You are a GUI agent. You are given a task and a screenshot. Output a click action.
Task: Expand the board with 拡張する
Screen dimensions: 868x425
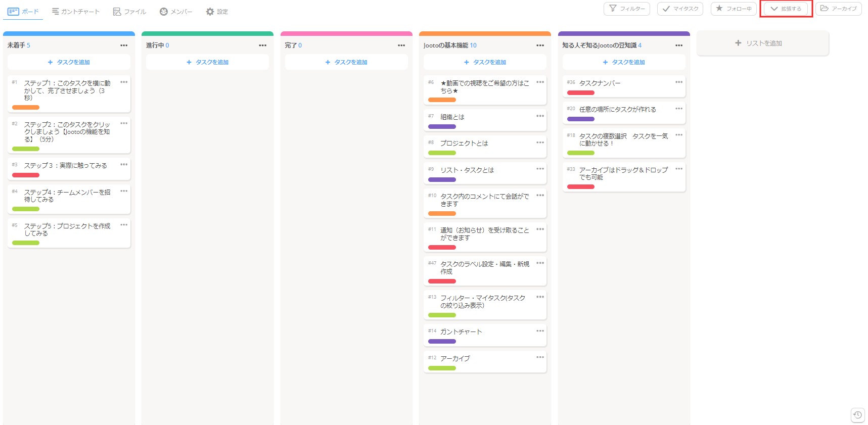(786, 9)
